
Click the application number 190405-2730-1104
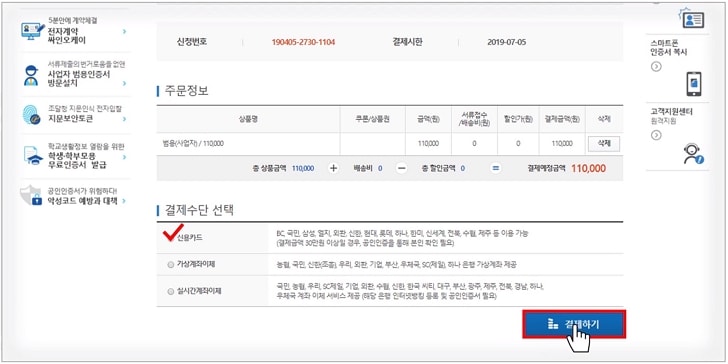[304, 42]
